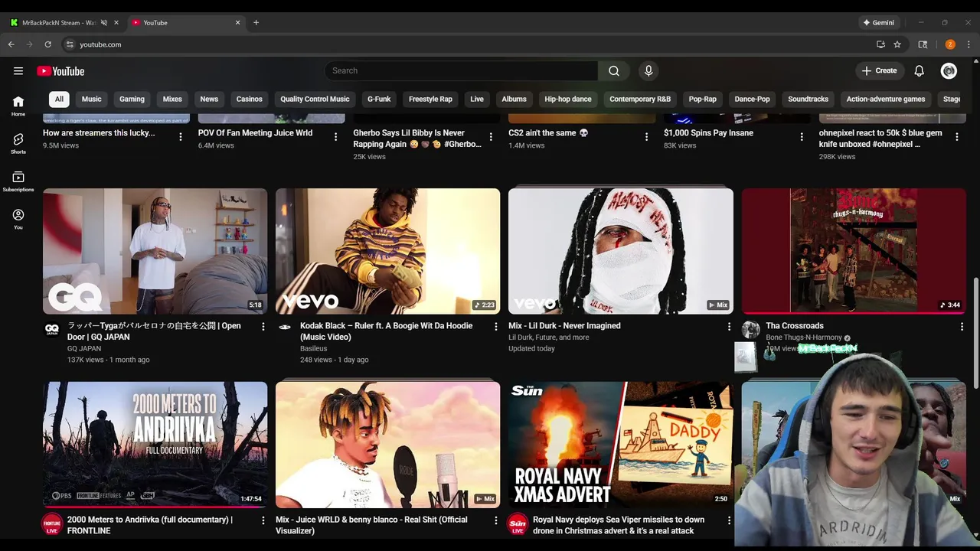Screen dimensions: 980x551
Task: Click in the YouTube search field
Action: click(x=461, y=71)
